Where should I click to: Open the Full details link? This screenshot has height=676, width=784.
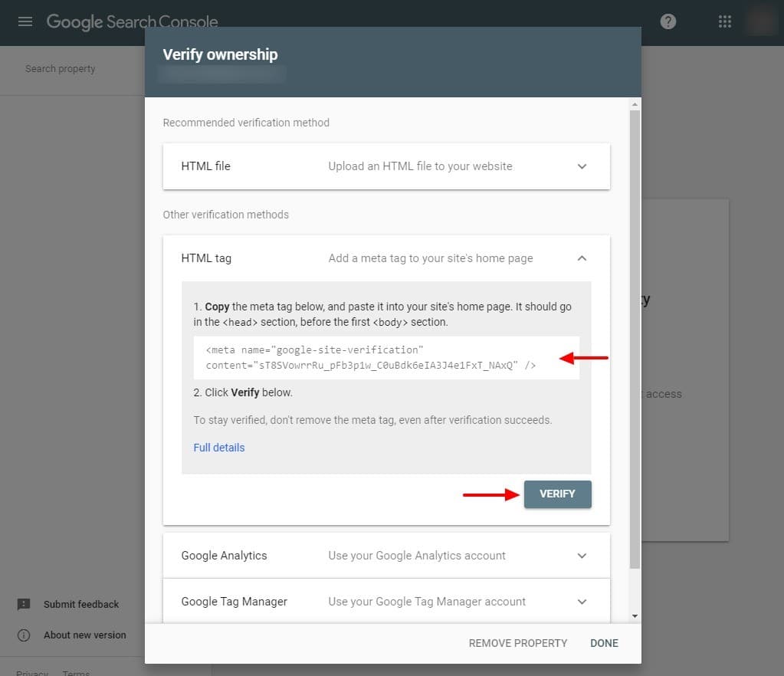(x=219, y=448)
